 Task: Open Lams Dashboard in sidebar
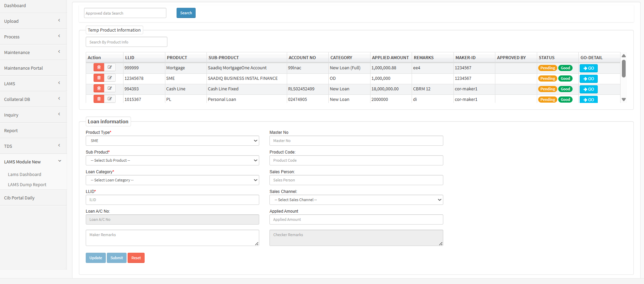pos(24,174)
